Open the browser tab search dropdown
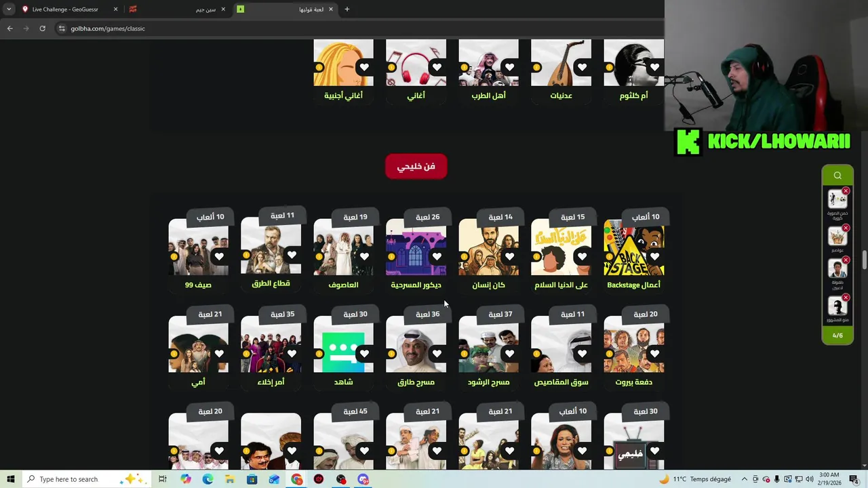 (x=9, y=9)
